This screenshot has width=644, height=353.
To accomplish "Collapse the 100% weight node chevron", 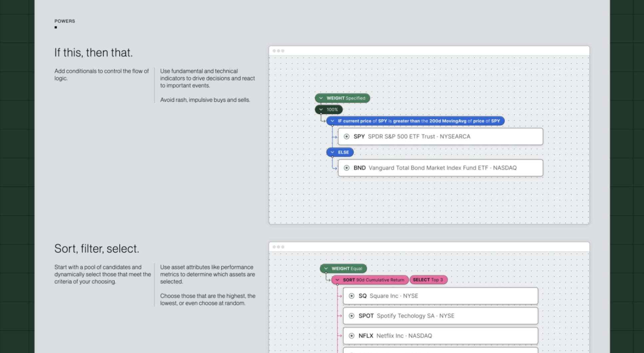I will coord(321,109).
